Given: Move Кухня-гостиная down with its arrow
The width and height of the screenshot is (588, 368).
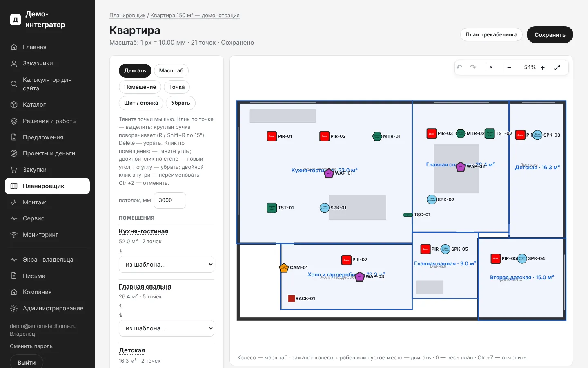Looking at the screenshot, I should coord(121,251).
